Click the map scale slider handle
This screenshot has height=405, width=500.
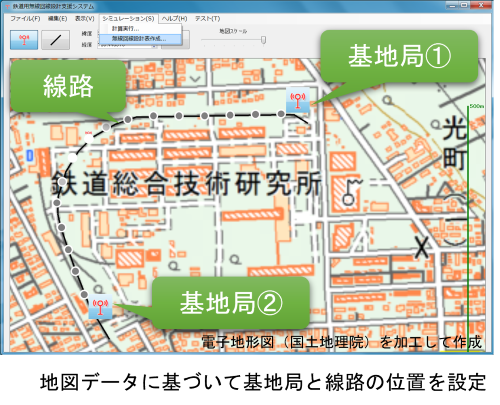point(263,40)
